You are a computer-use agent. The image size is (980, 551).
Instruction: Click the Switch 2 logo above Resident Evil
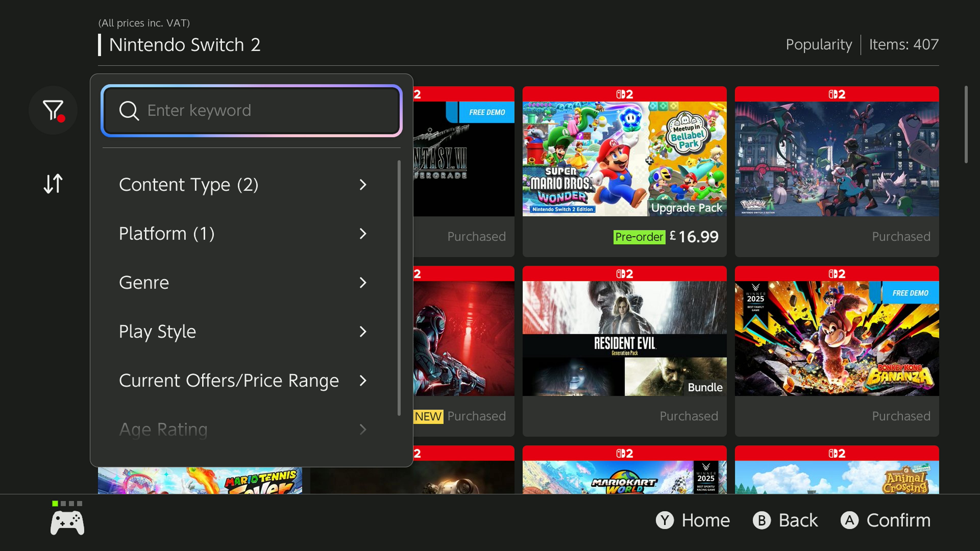click(624, 274)
